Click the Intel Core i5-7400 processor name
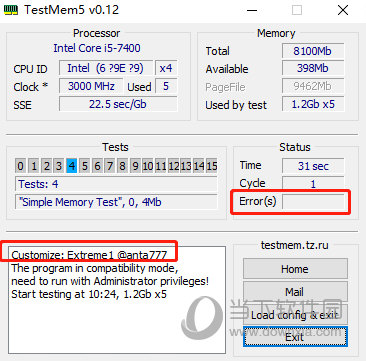Viewport: 366px width, 361px height. tap(97, 48)
